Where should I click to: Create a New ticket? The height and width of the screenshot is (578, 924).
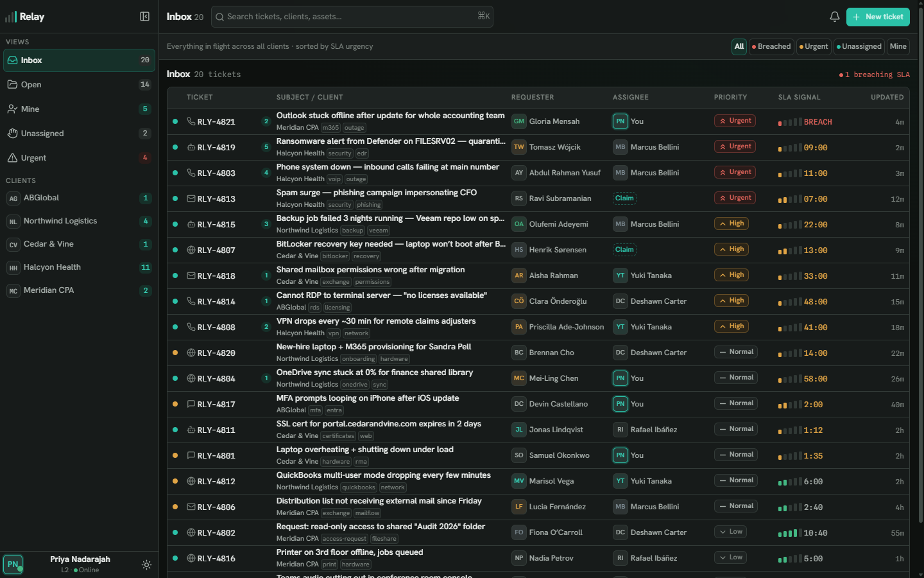point(878,17)
